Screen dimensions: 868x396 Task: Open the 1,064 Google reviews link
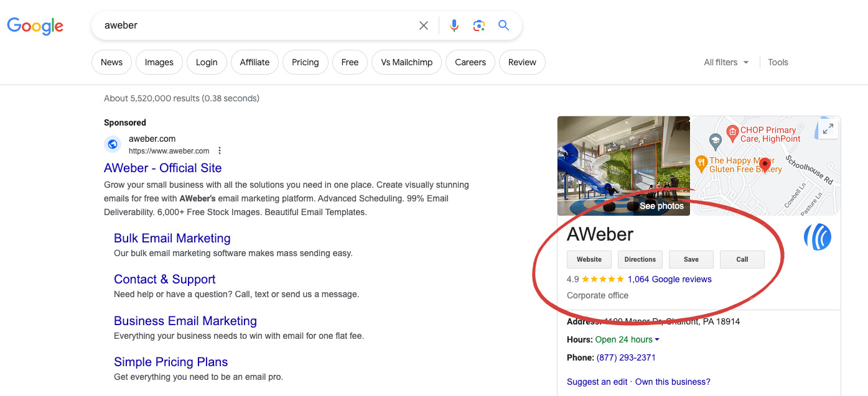coord(670,279)
